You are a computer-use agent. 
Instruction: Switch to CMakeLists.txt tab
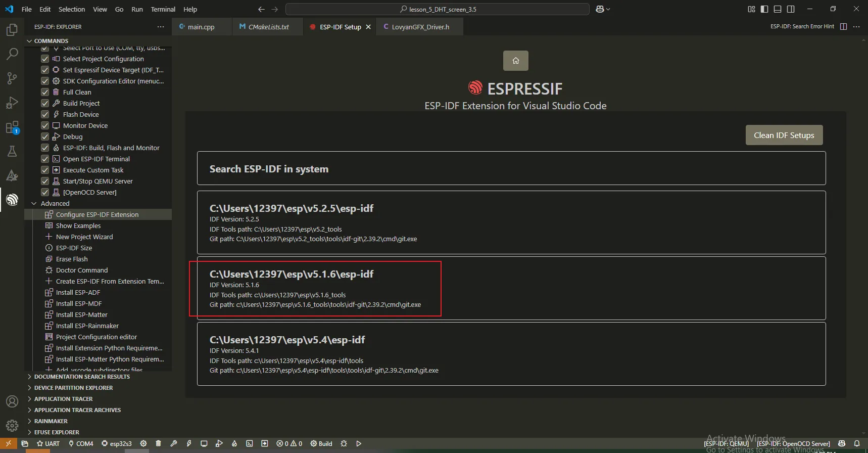pos(268,27)
